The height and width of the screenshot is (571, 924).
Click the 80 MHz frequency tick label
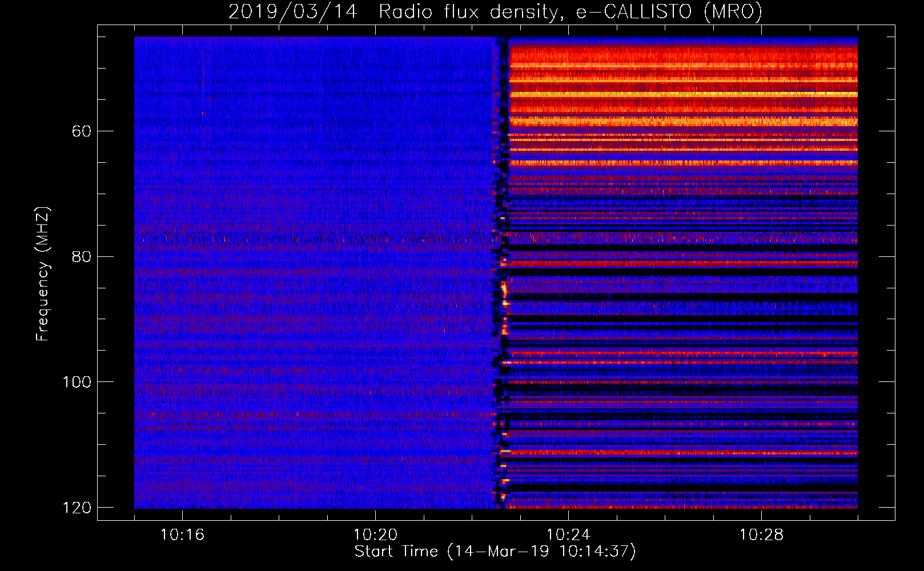click(82, 256)
